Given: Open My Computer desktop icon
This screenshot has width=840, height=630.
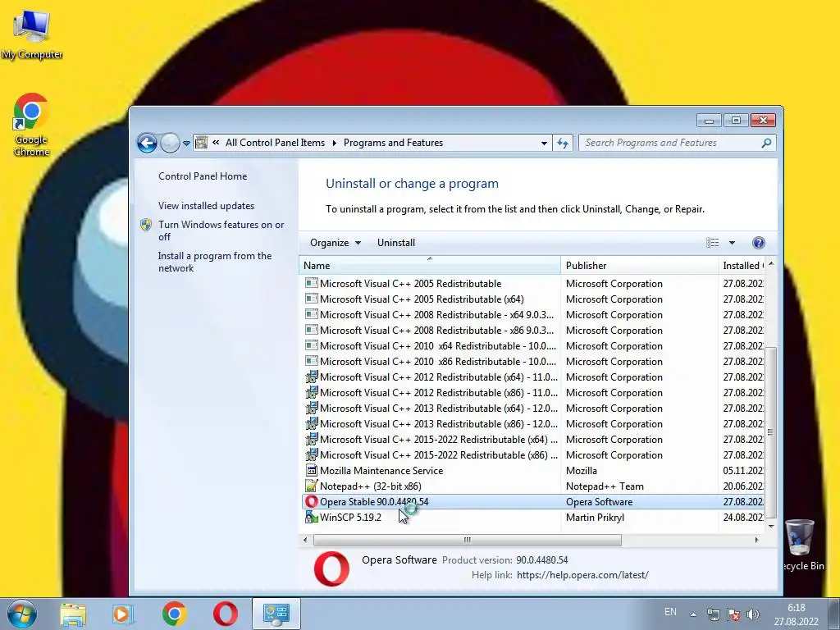Looking at the screenshot, I should pos(32,34).
